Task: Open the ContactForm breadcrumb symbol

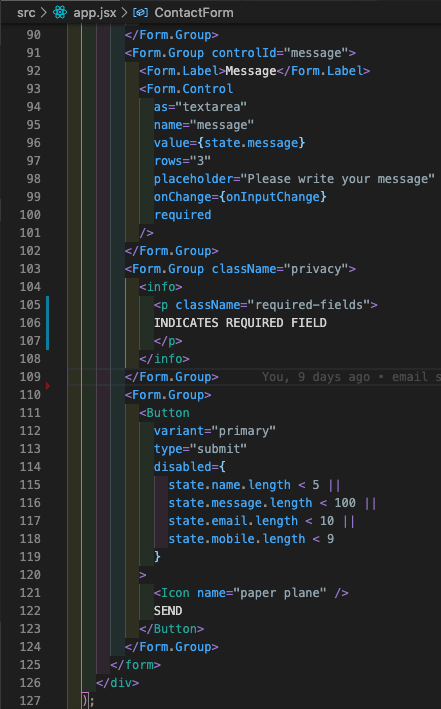Action: coord(194,13)
